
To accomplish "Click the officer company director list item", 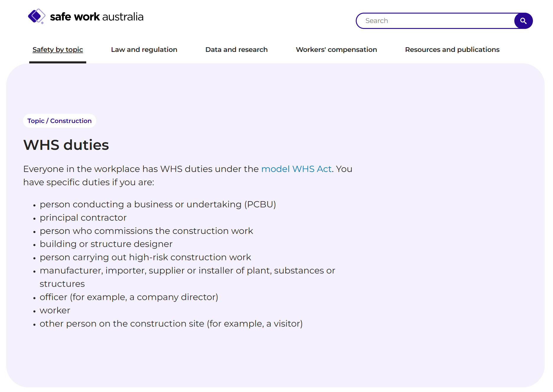I will tap(129, 297).
